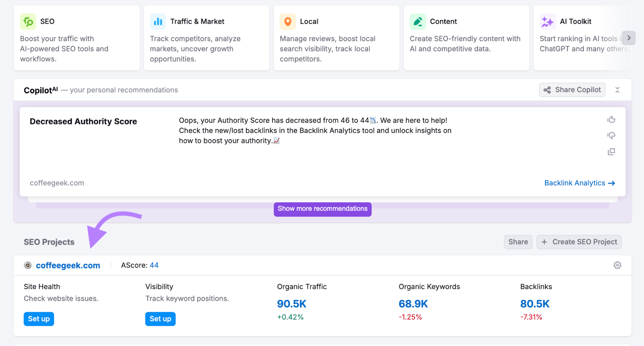
Task: Click coffeegeek.com text in the Copilot card
Action: click(x=57, y=183)
